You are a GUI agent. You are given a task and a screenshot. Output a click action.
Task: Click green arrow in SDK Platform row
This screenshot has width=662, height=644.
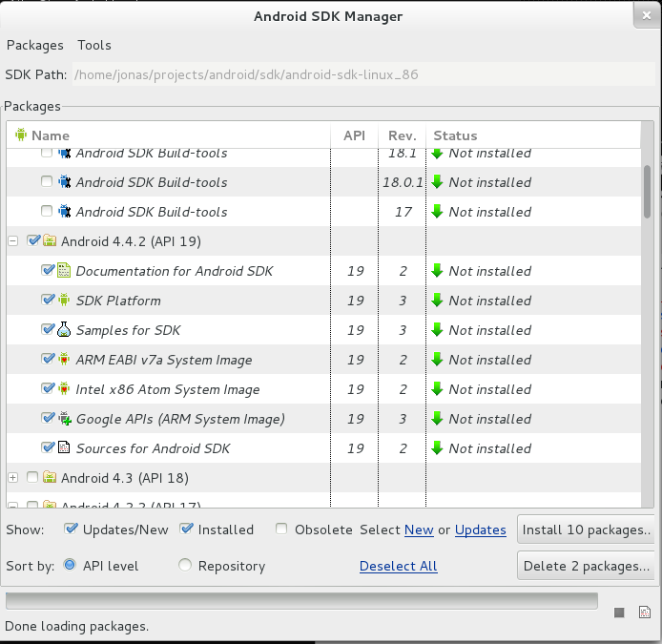point(438,300)
